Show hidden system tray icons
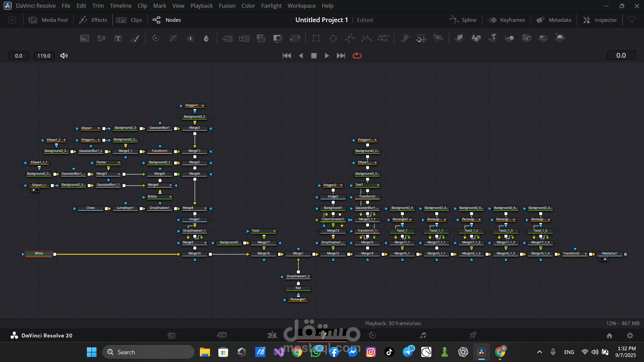The image size is (644, 362). pyautogui.click(x=539, y=352)
